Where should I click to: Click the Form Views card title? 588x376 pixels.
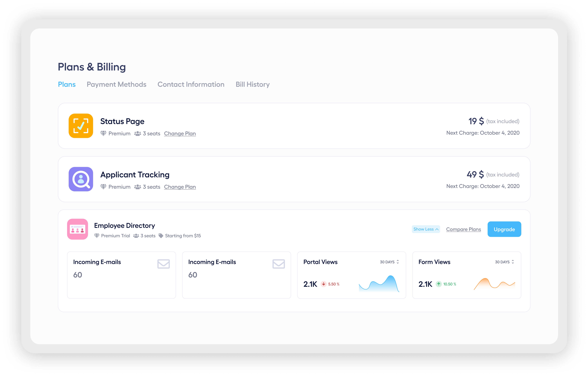pyautogui.click(x=434, y=262)
